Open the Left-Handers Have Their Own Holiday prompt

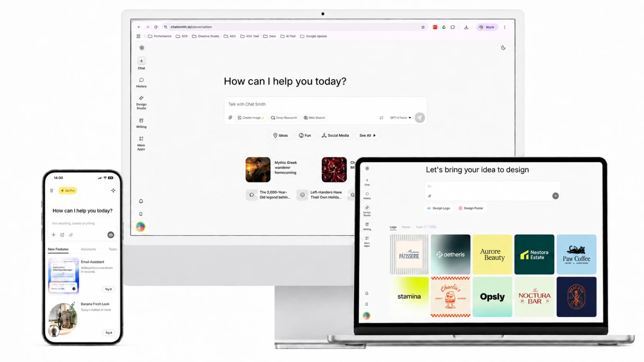[x=320, y=195]
